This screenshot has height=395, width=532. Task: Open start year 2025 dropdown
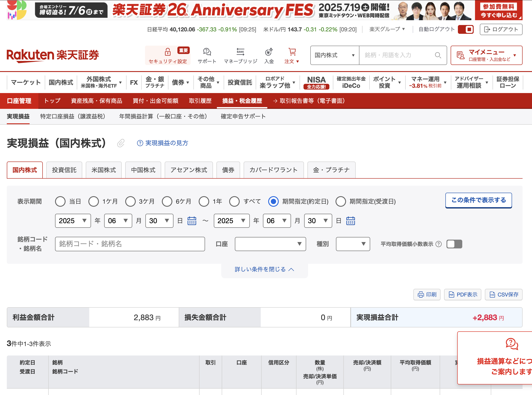tap(73, 221)
